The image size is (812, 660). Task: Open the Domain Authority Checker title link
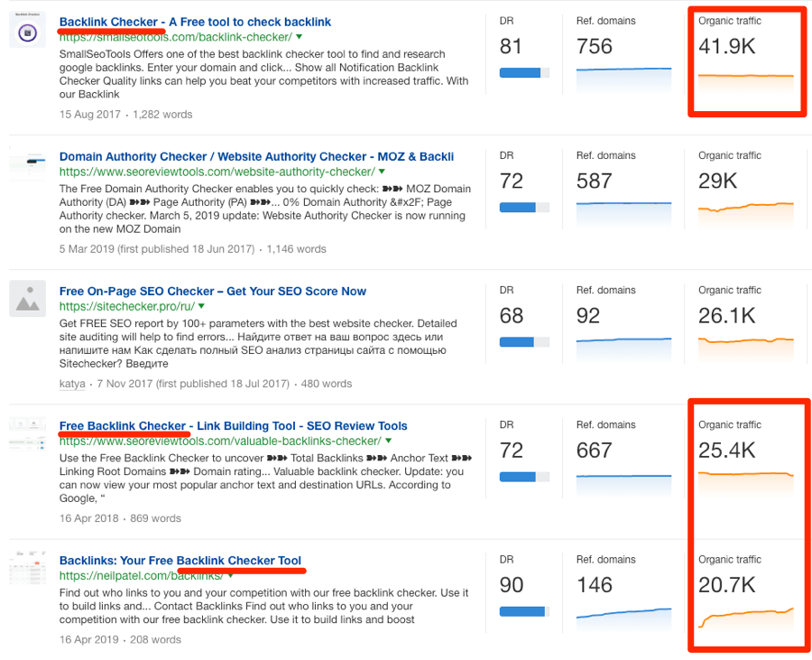256,157
